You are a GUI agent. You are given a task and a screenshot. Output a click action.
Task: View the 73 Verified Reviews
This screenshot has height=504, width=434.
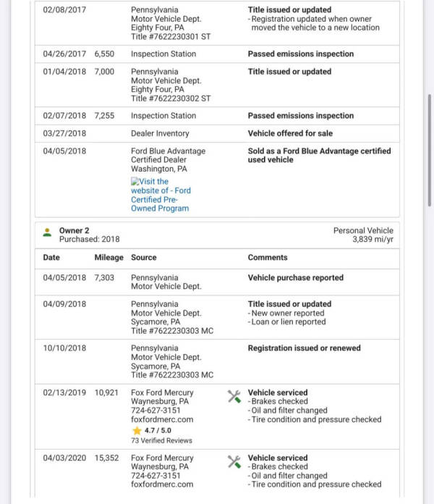(161, 440)
